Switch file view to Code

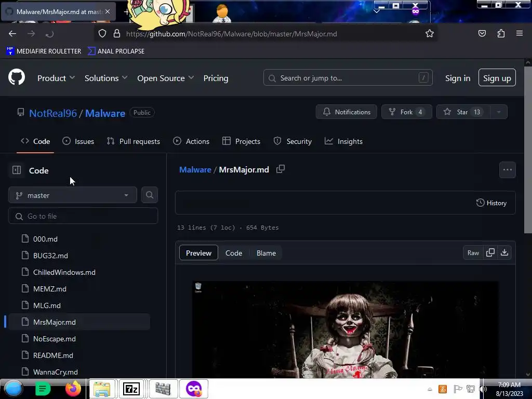[234, 253]
